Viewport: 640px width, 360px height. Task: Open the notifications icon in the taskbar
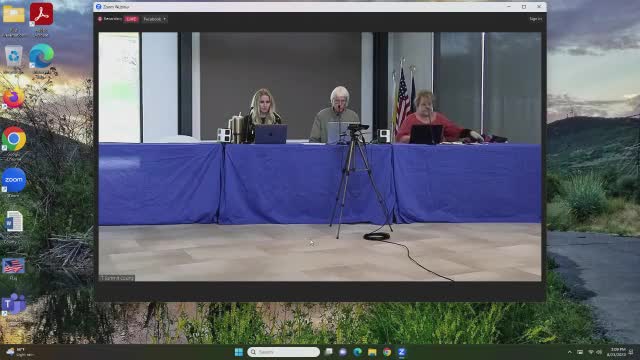pos(631,352)
